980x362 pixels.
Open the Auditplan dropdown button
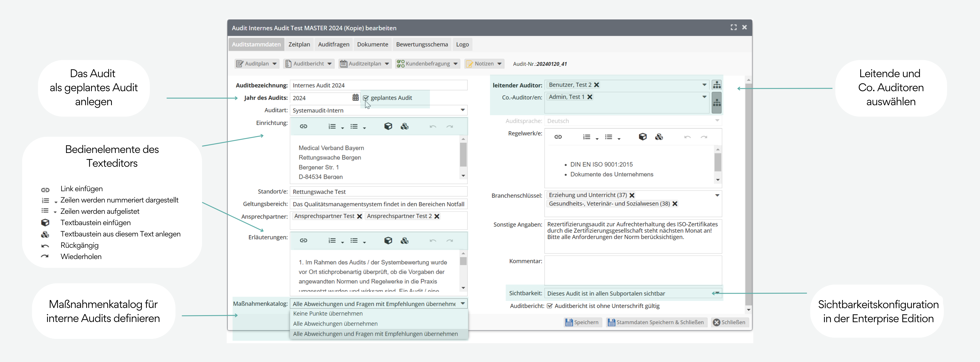[257, 64]
